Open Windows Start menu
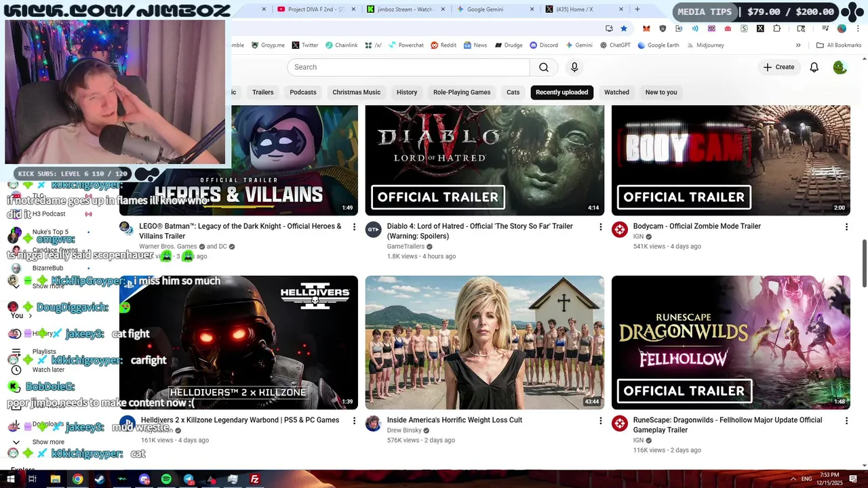The width and height of the screenshot is (868, 488). 11,479
